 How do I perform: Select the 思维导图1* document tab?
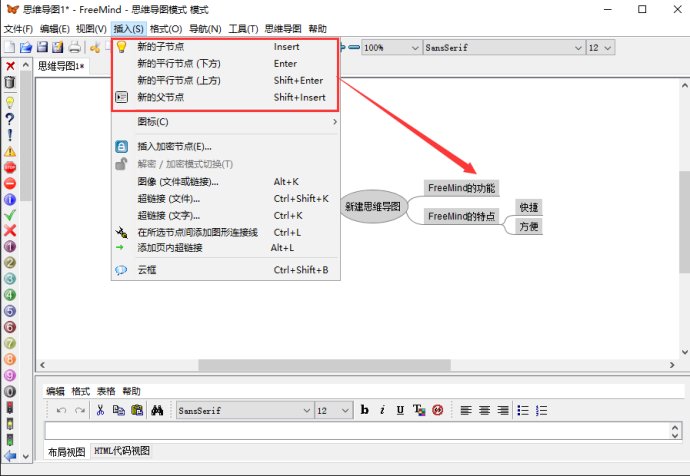pos(61,66)
